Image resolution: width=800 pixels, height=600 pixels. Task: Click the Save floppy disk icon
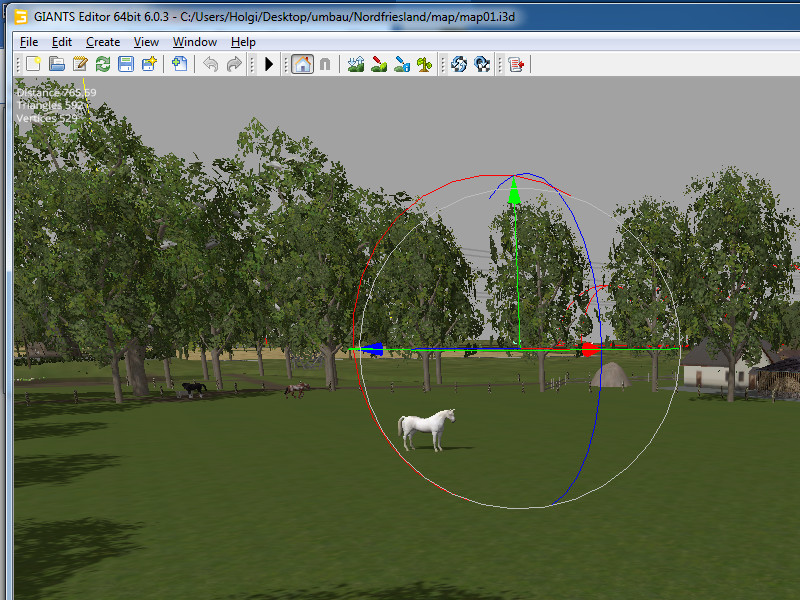click(126, 64)
